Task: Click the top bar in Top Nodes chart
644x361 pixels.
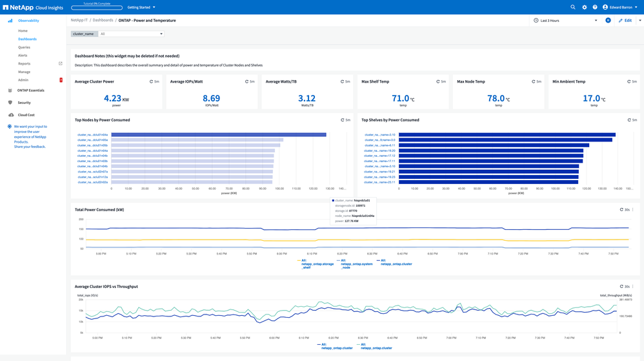Action: [218, 135]
